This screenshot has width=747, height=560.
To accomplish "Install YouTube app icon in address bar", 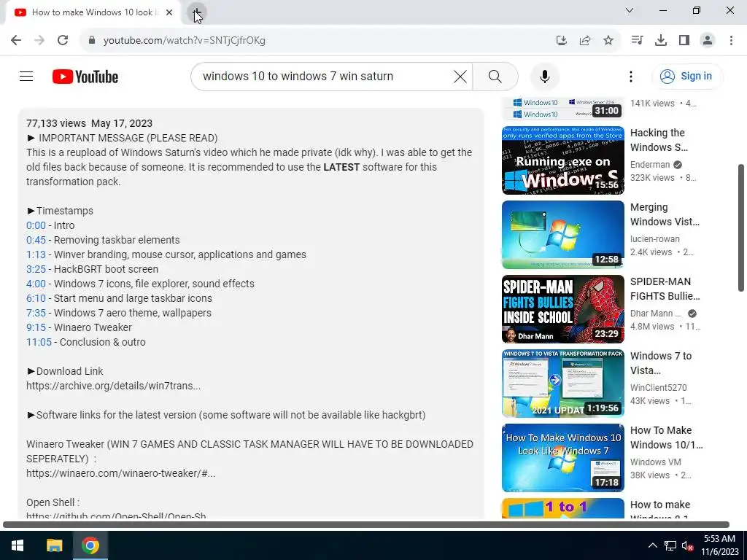I will (561, 40).
